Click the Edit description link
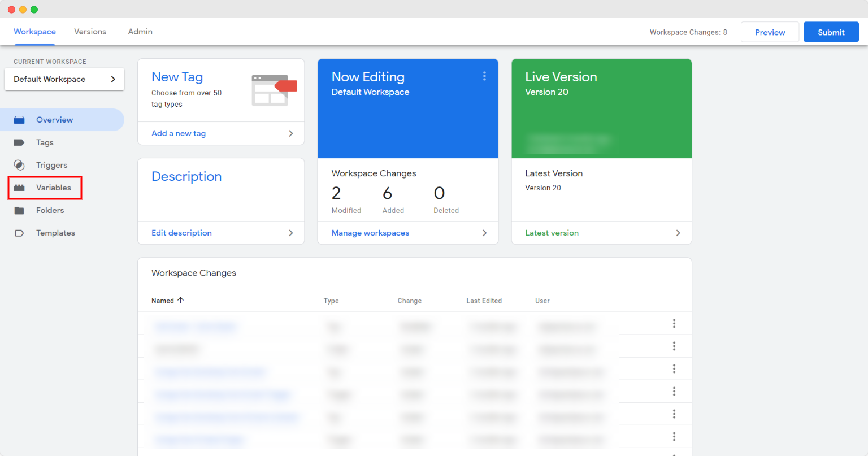Image resolution: width=868 pixels, height=456 pixels. click(181, 233)
